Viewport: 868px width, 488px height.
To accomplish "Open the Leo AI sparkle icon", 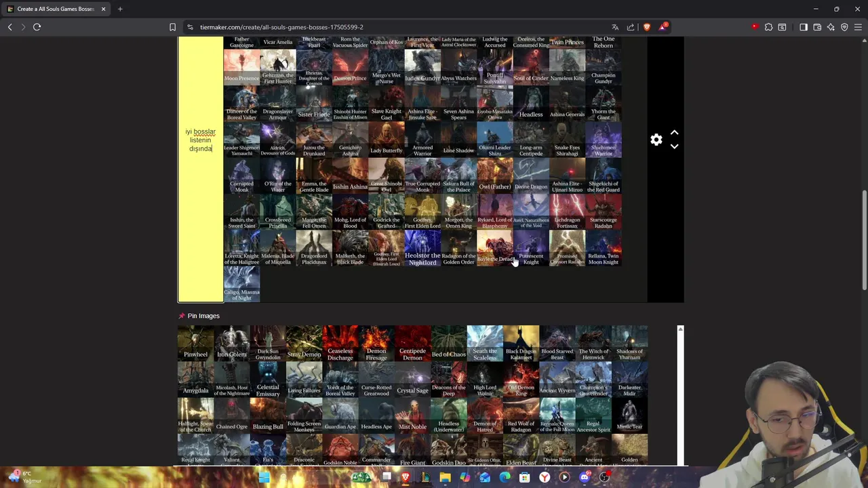I will coord(831,27).
